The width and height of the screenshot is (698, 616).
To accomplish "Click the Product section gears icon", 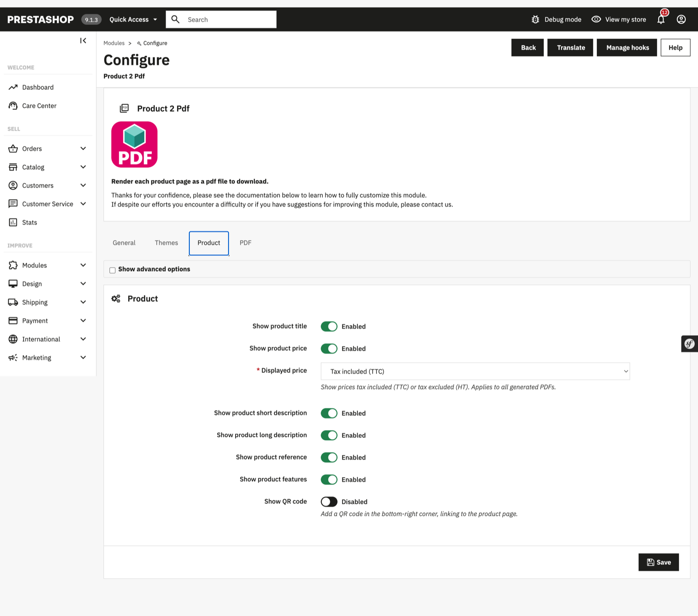I will coord(116,298).
